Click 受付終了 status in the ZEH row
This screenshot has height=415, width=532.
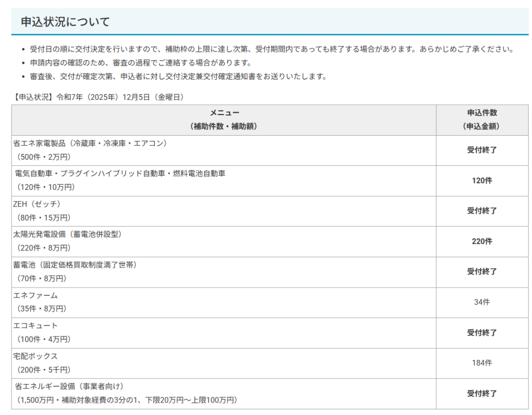pos(482,211)
